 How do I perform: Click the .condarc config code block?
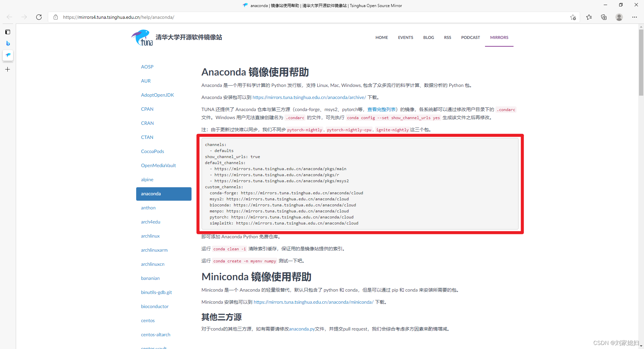(360, 184)
